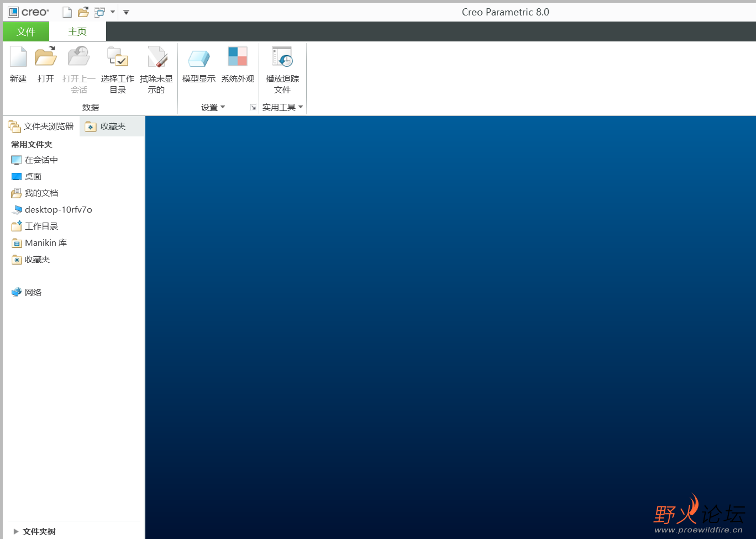Viewport: 756px width, 539px height.
Task: Click quick access windows switch icon
Action: coord(99,12)
